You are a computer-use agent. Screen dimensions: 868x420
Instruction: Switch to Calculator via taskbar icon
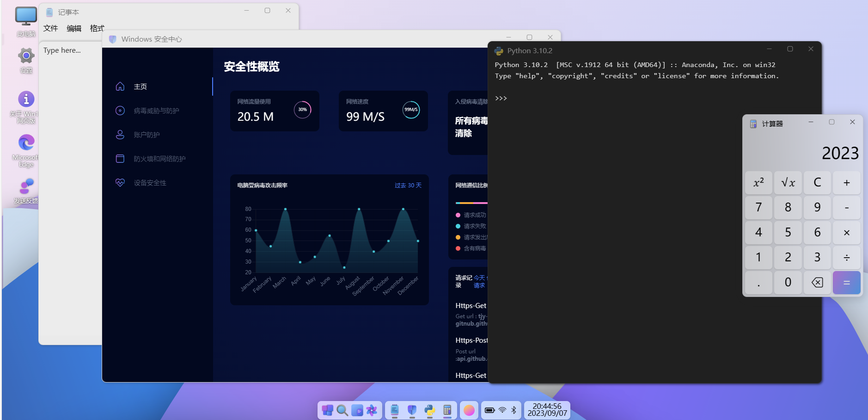point(447,410)
